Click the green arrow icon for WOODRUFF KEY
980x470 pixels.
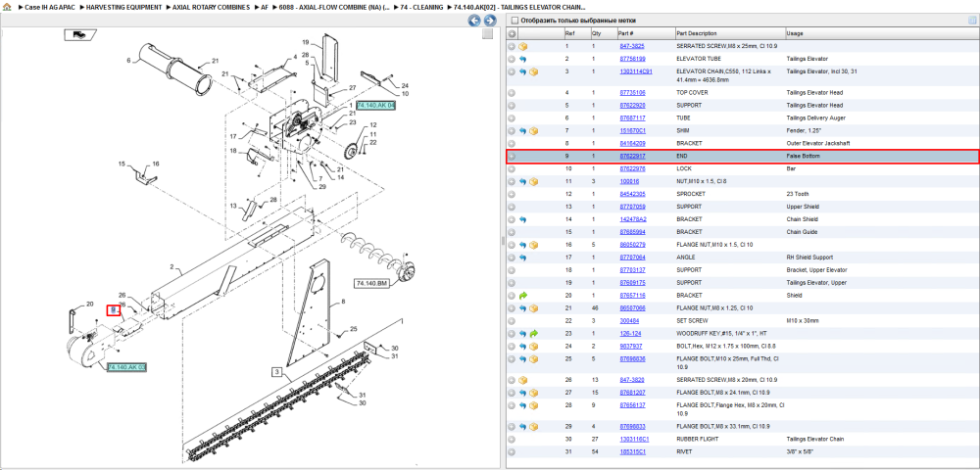[x=533, y=333]
